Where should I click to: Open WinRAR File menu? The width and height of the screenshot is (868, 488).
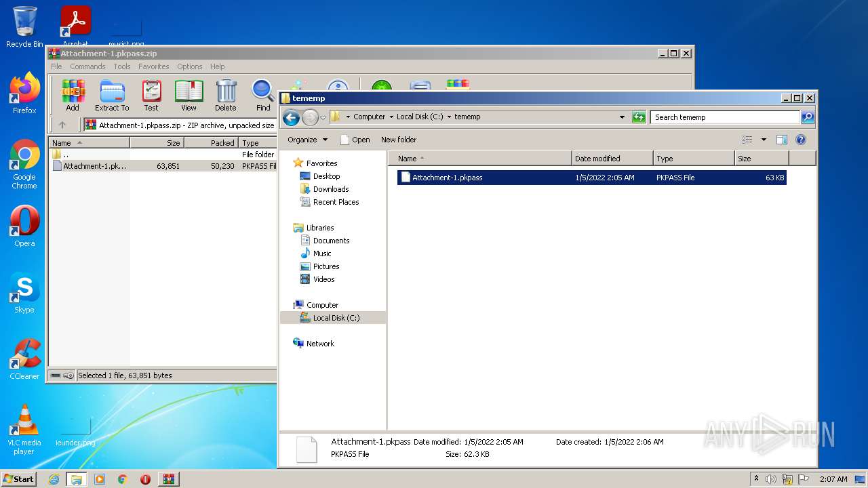(x=56, y=66)
